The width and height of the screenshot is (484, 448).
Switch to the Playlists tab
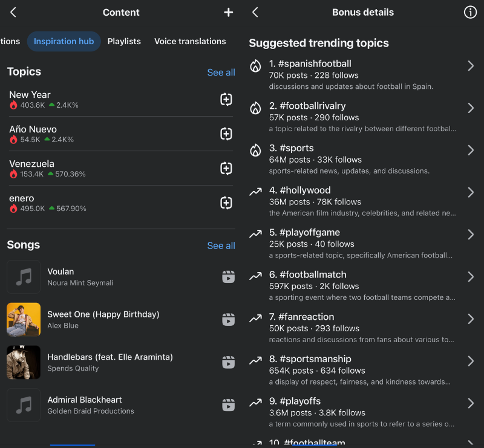(124, 42)
